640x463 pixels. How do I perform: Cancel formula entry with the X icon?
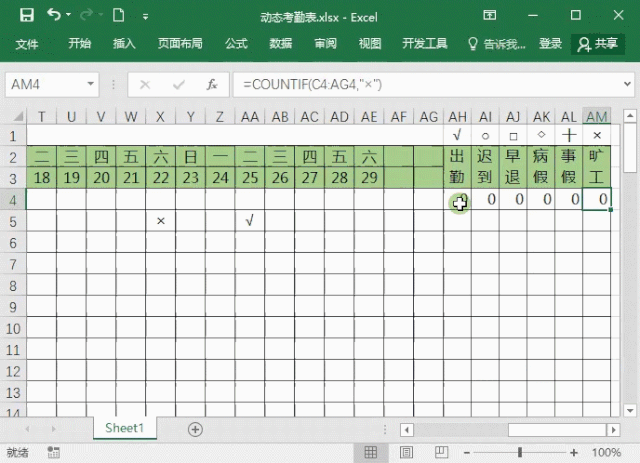(x=145, y=85)
